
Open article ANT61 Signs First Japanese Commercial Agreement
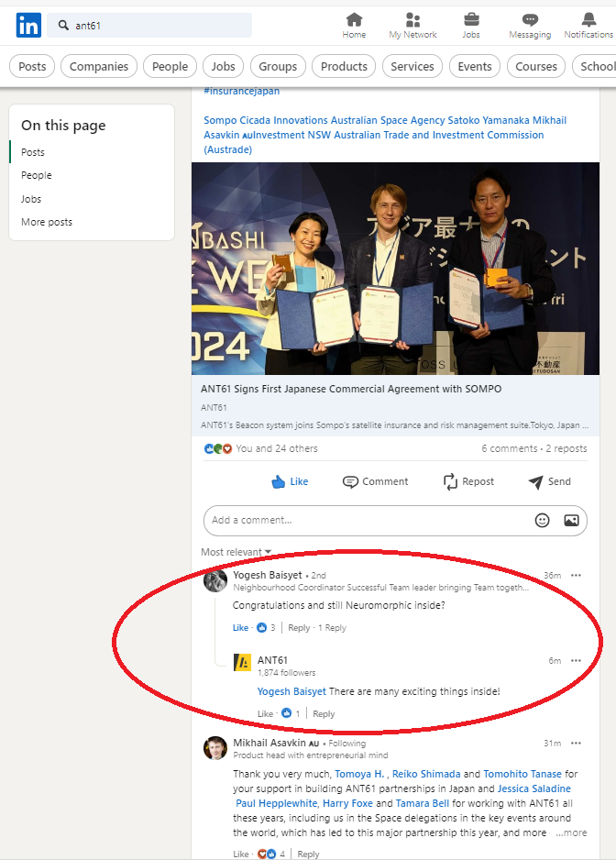(x=351, y=389)
